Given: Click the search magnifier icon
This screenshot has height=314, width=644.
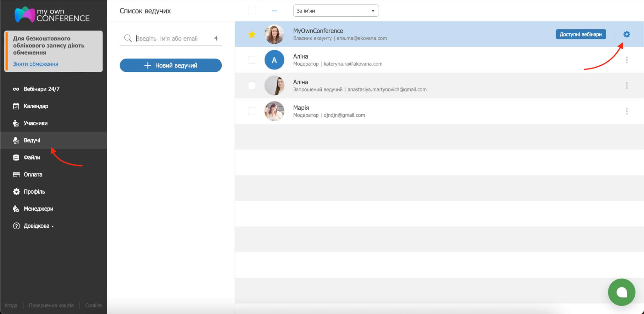Looking at the screenshot, I should [x=128, y=38].
